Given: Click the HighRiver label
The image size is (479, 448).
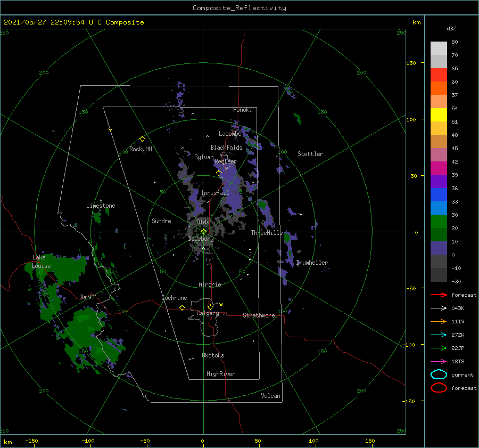Looking at the screenshot, I should pos(221,374).
